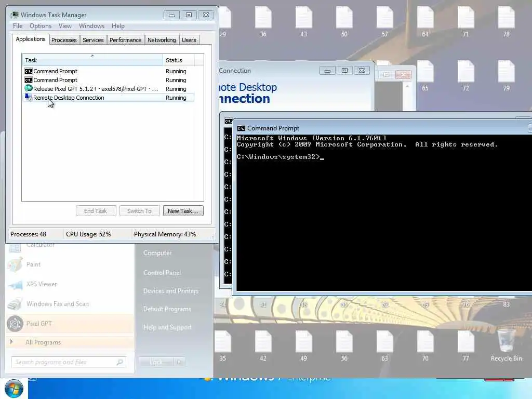Click the second Command Prompt task icon

tap(29, 79)
